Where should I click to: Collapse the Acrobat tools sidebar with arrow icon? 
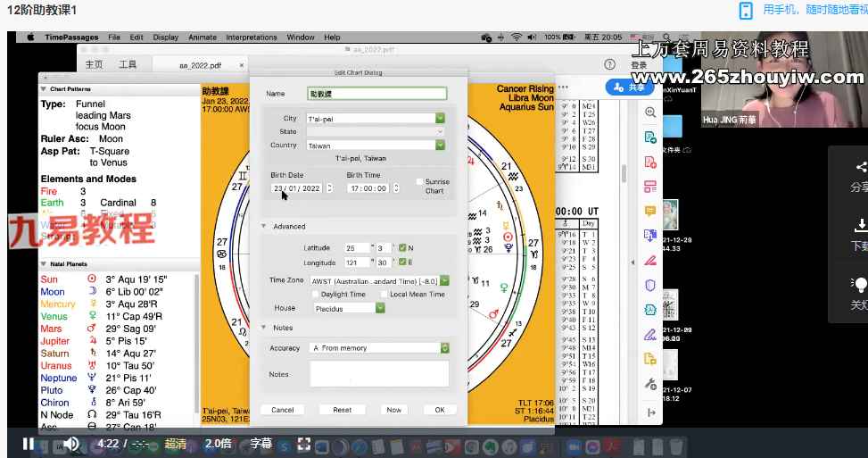651,412
